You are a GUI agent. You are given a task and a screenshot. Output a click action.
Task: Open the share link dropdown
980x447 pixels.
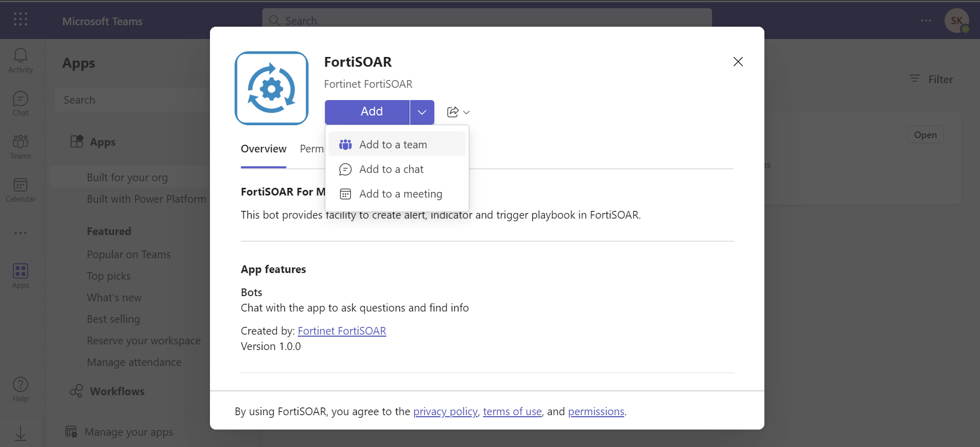pos(458,112)
